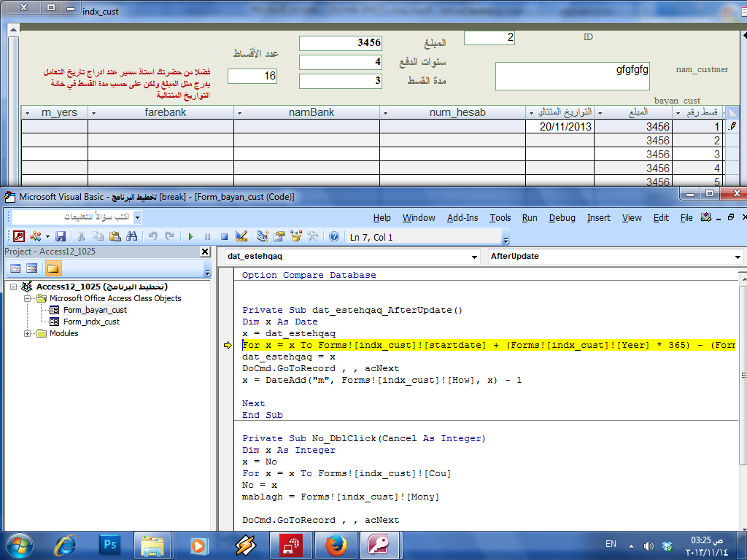This screenshot has height=560, width=747.
Task: Toggle Design Mode ruler icon
Action: pyautogui.click(x=241, y=236)
